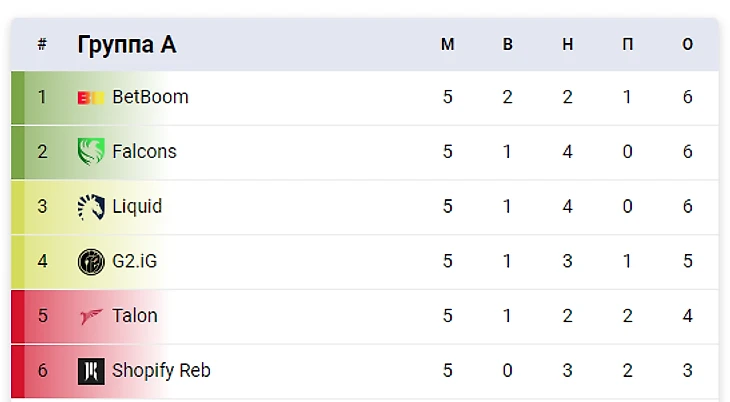This screenshot has height=402, width=730.
Task: Click the Falcons team logo
Action: [91, 152]
